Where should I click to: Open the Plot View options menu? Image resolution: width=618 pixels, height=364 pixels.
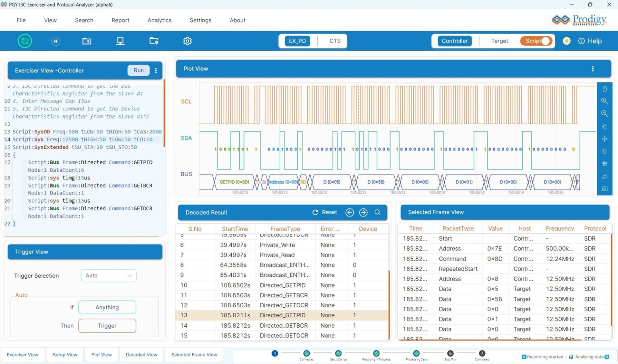pyautogui.click(x=593, y=68)
